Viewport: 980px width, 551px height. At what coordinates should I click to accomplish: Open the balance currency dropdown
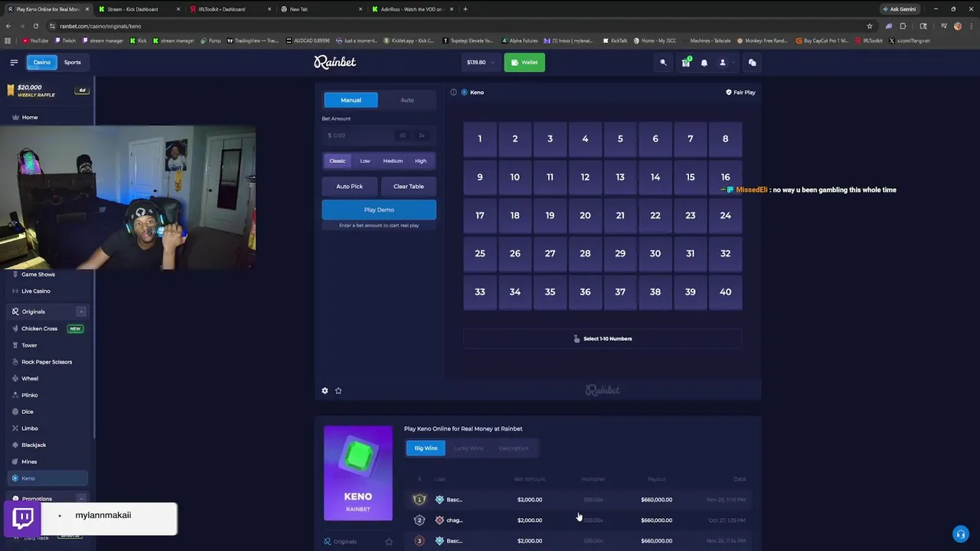(480, 63)
